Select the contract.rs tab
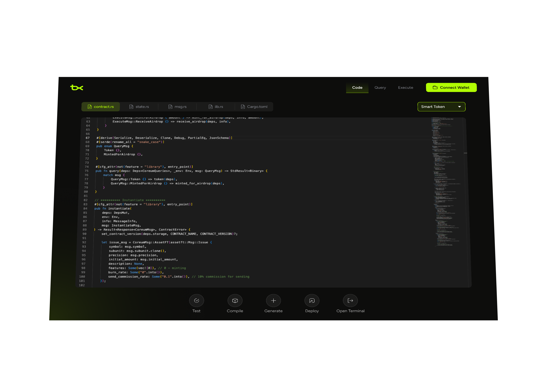This screenshot has height=392, width=547. (101, 107)
